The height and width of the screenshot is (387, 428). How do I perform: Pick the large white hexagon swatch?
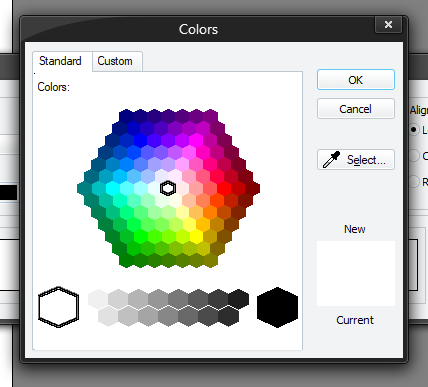coord(59,307)
